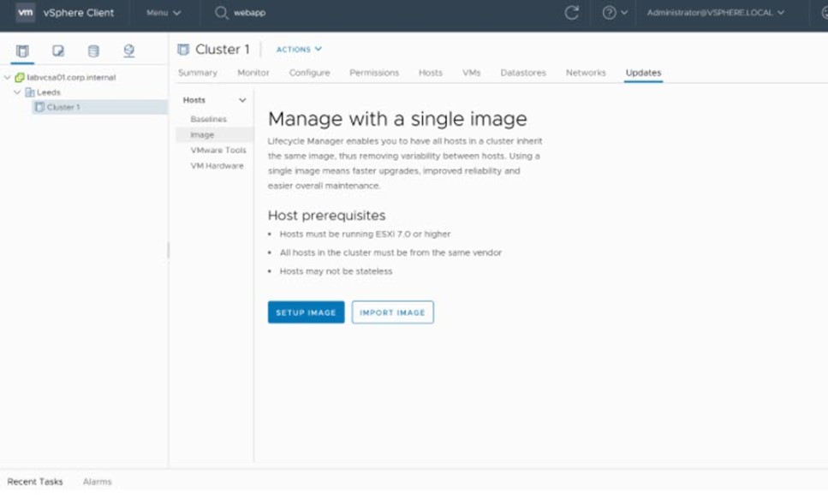Click the search magnifier icon

pyautogui.click(x=221, y=13)
